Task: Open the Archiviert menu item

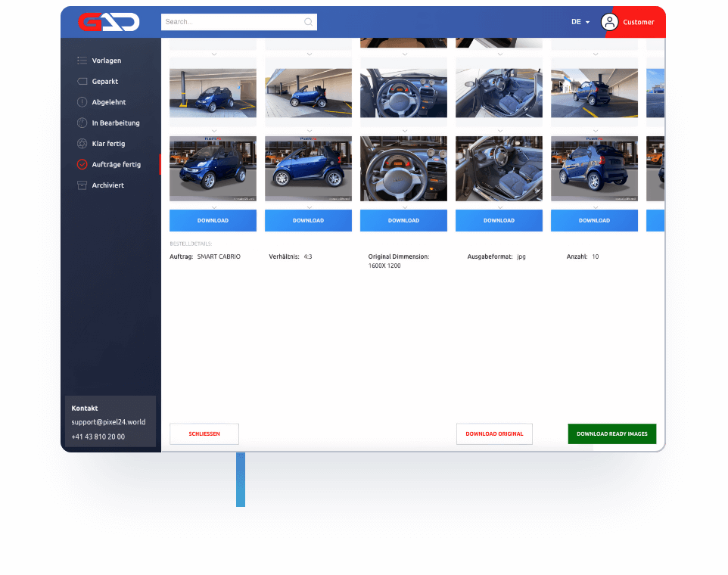Action: 107,185
